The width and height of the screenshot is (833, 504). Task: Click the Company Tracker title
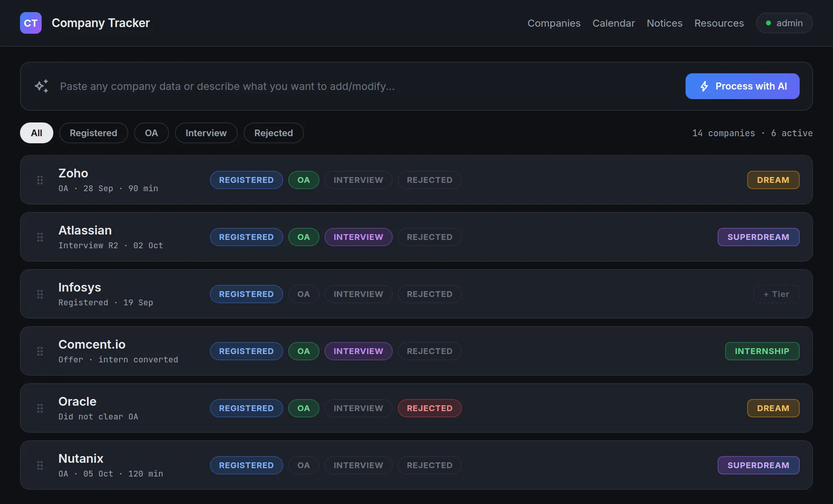pos(100,23)
